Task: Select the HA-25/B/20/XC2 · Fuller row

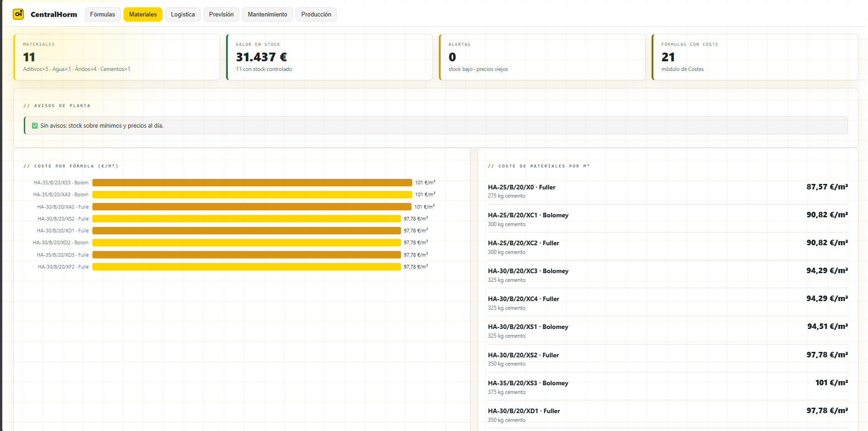Action: pyautogui.click(x=668, y=247)
